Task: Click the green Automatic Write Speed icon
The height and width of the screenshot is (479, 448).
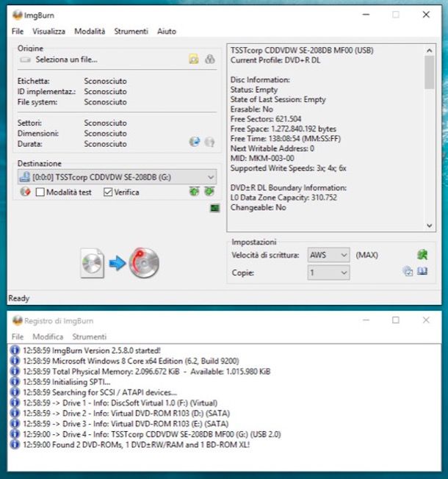Action: pos(422,255)
